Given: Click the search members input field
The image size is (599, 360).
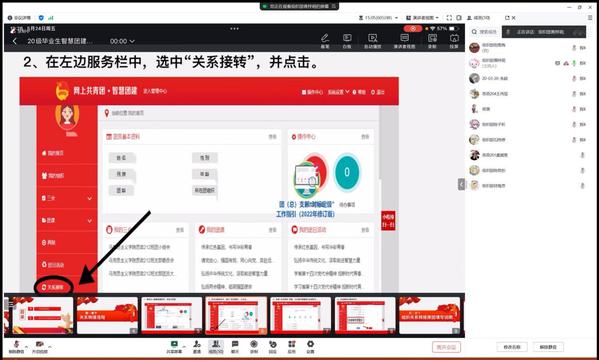Looking at the screenshot, I should pyautogui.click(x=485, y=32).
